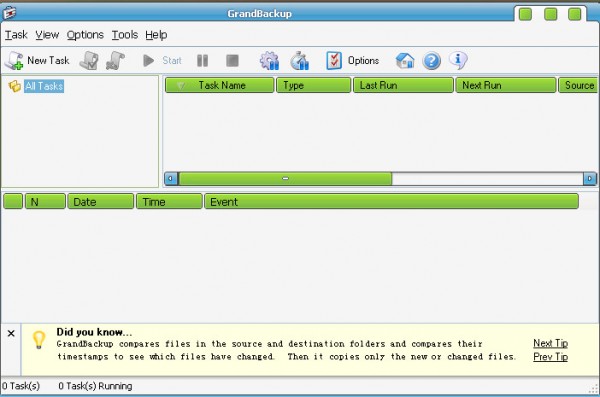Click the edit task script icon
Image resolution: width=600 pixels, height=397 pixels.
point(89,60)
